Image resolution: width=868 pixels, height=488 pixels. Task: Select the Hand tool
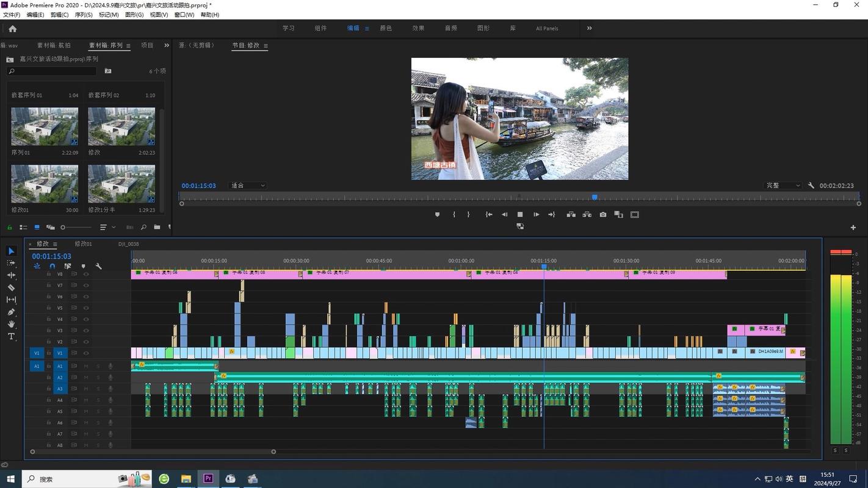[11, 324]
